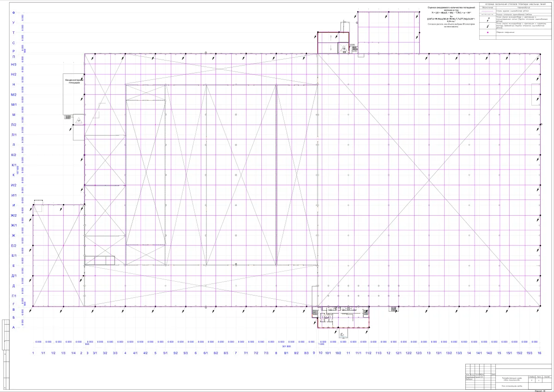Select column axis label "14/1"
The width and height of the screenshot is (554, 392).
479,353
